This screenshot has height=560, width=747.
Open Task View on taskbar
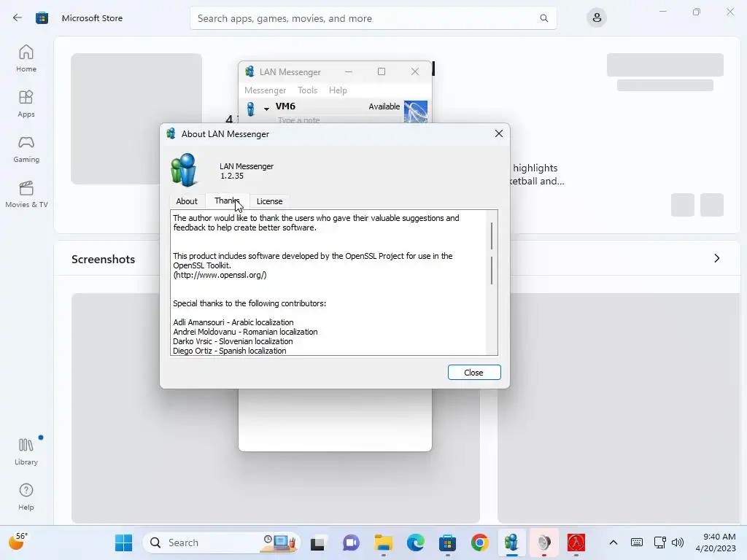[317, 542]
